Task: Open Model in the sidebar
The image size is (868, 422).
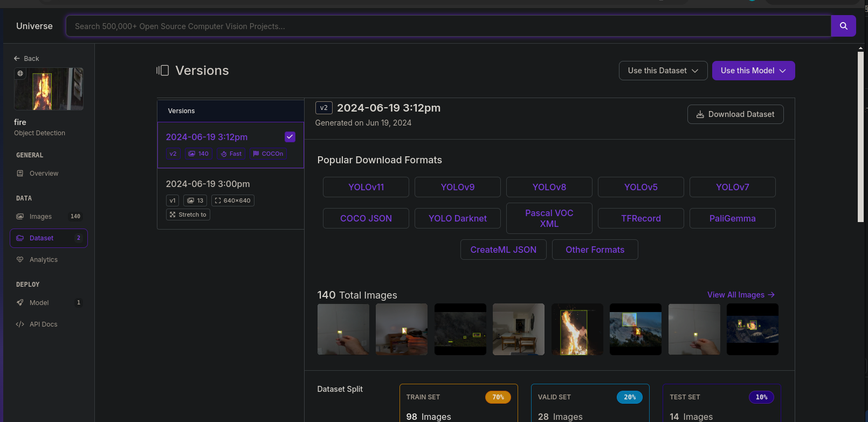Action: click(49, 303)
